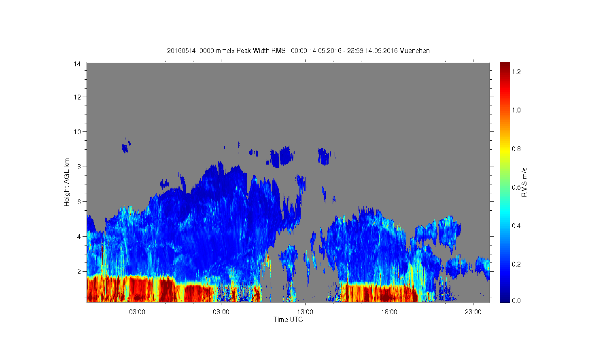Viewport: 607px width, 364px height.
Task: Click the height tick label 6
Action: [79, 201]
